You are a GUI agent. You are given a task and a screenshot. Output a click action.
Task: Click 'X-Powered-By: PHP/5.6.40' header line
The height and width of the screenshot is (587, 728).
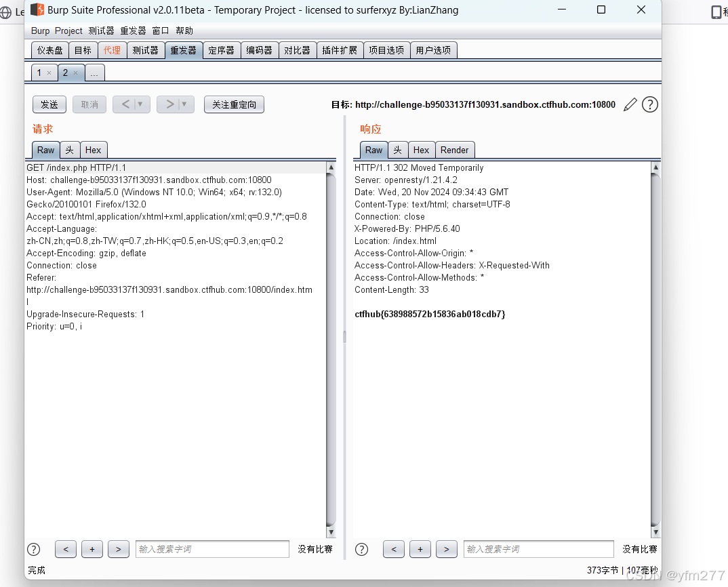[x=407, y=228]
